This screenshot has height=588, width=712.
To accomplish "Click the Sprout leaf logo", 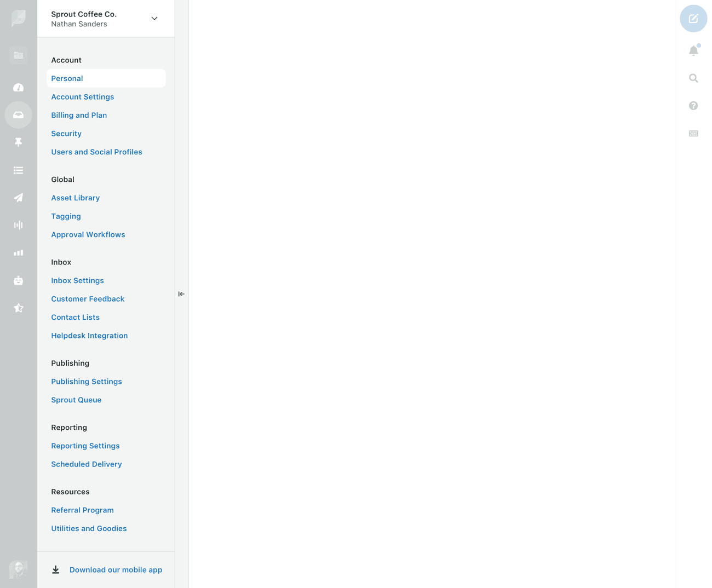I will point(19,18).
